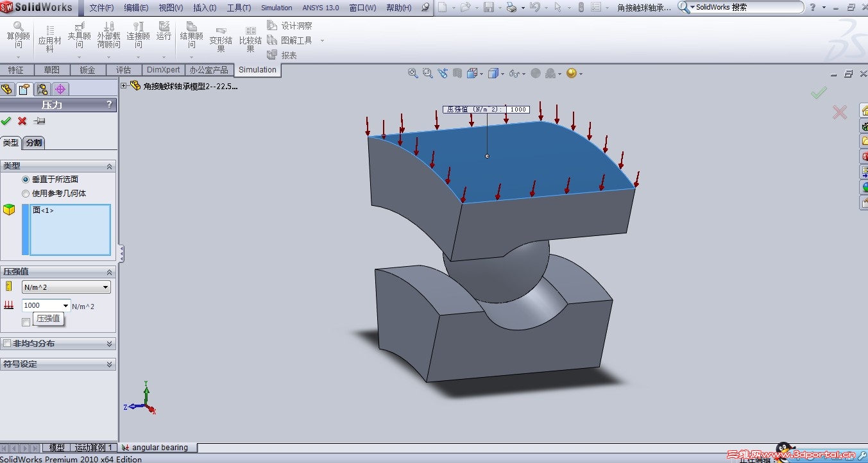
Task: Click the New document icon
Action: 443,8
